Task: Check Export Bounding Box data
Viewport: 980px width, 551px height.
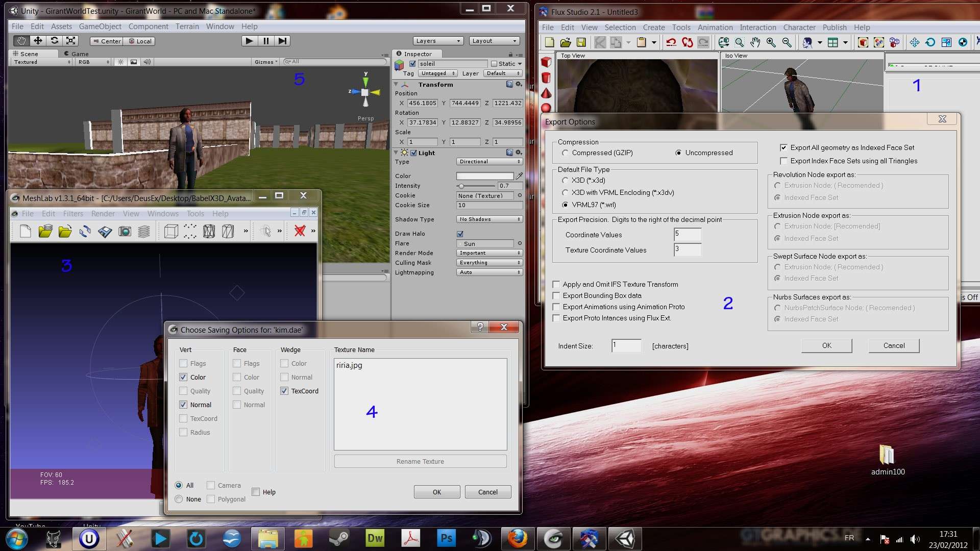Action: (x=556, y=296)
